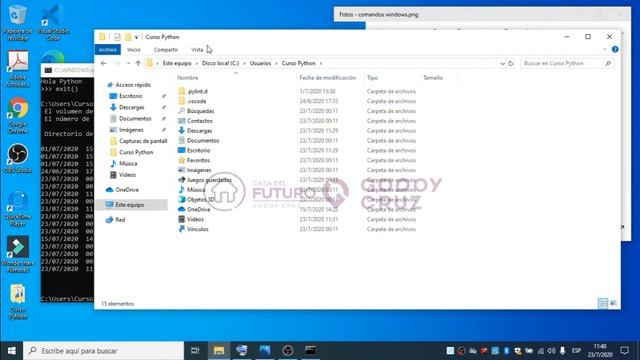
Task: Open the Wondershare Filmora desktop icon
Action: coord(18,254)
